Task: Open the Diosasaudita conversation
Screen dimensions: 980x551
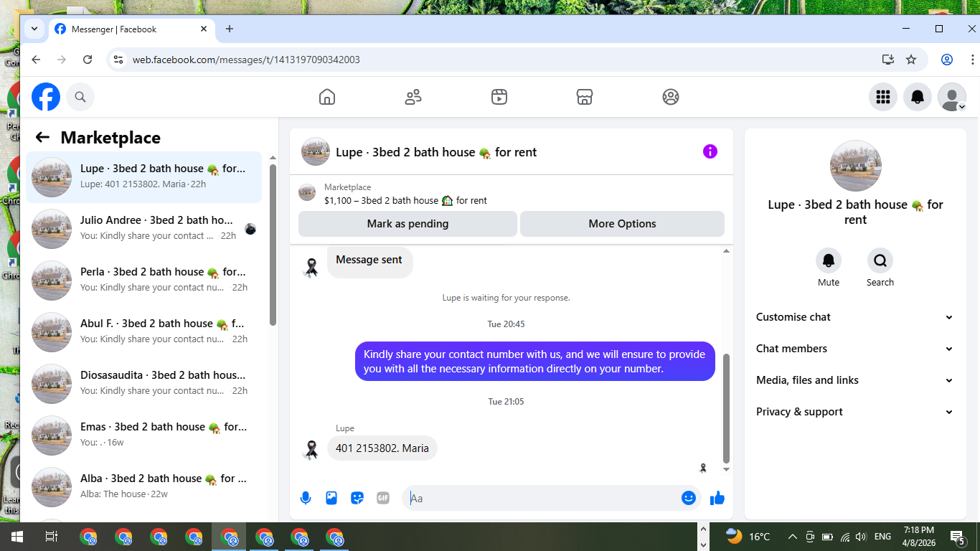Action: pos(143,384)
